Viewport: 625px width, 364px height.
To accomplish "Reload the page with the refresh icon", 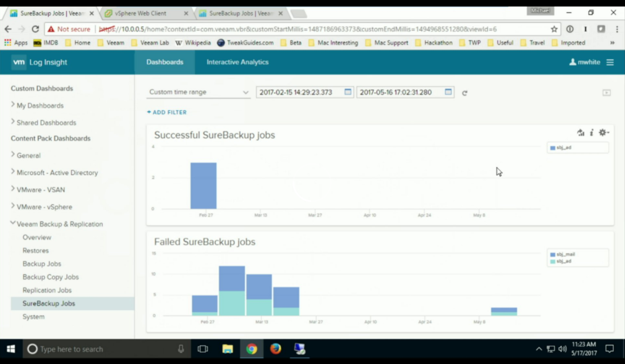I will pyautogui.click(x=36, y=29).
